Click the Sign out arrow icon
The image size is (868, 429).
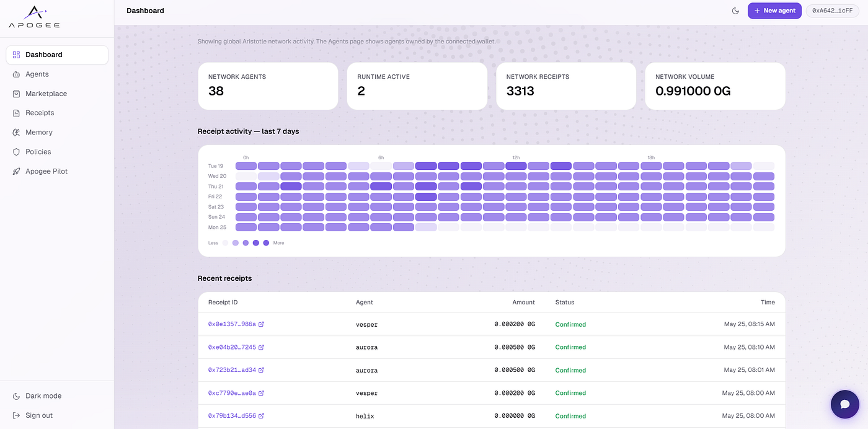click(16, 415)
